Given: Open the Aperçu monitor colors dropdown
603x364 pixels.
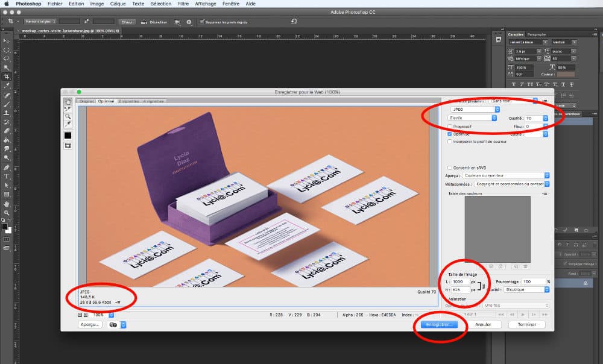Looking at the screenshot, I should (x=507, y=175).
